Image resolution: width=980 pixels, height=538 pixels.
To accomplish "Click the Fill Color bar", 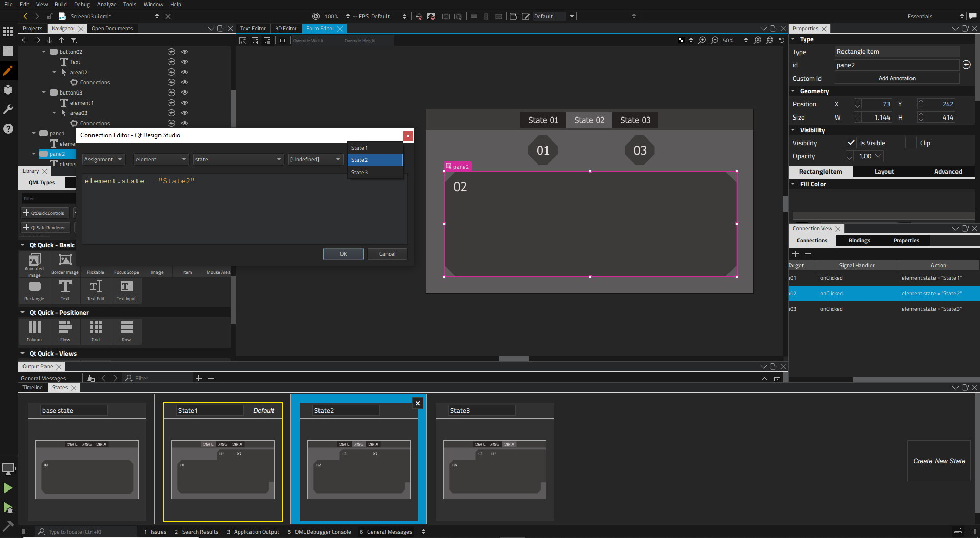I will (x=883, y=215).
